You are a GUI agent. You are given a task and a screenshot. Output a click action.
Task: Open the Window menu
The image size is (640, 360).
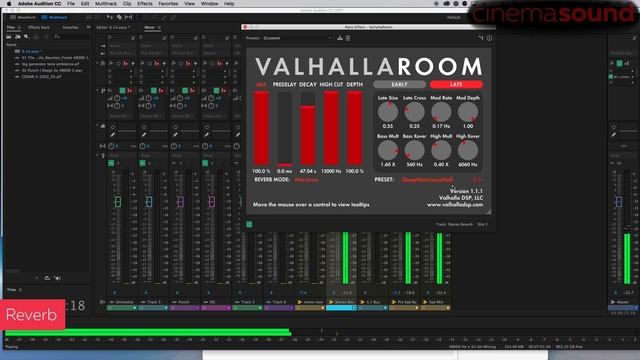(209, 4)
